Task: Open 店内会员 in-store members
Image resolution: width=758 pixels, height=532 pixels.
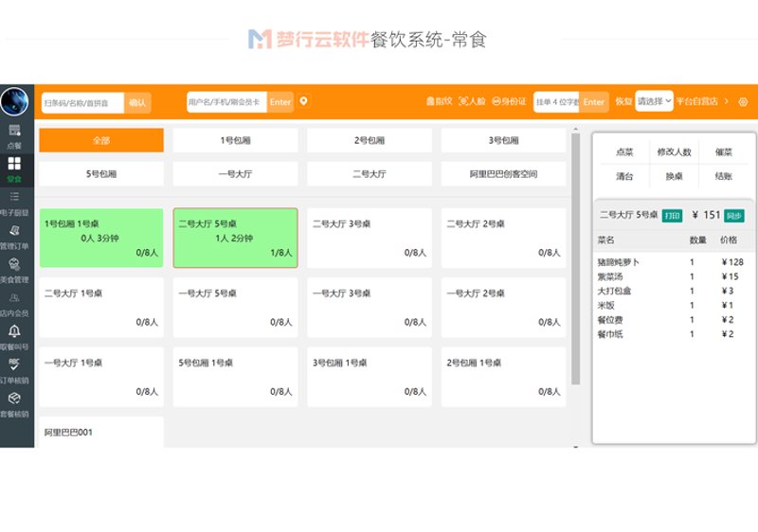Action: click(x=14, y=305)
